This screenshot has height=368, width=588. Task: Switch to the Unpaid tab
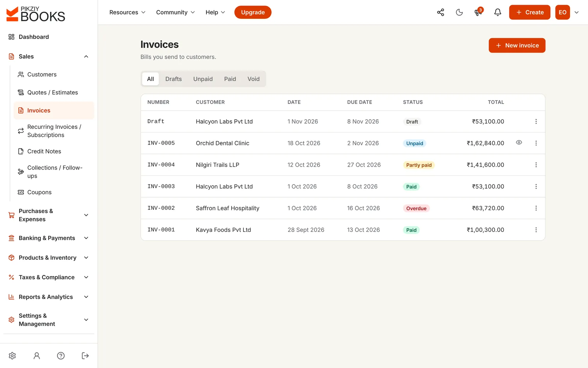[203, 79]
